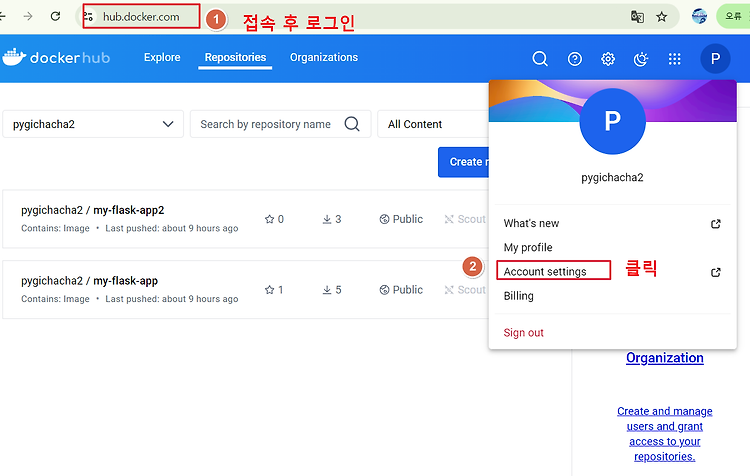750x476 pixels.
Task: Click the star icon of my-flask-app2
Action: tap(269, 219)
